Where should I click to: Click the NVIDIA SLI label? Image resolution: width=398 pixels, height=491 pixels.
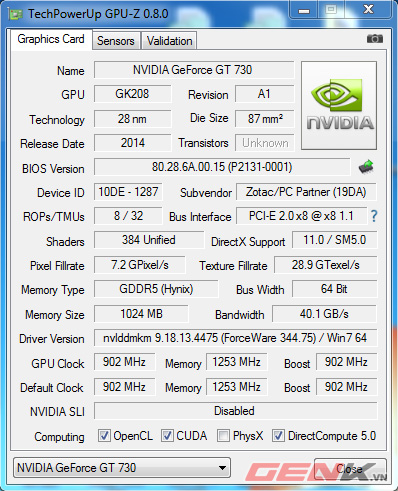[57, 412]
